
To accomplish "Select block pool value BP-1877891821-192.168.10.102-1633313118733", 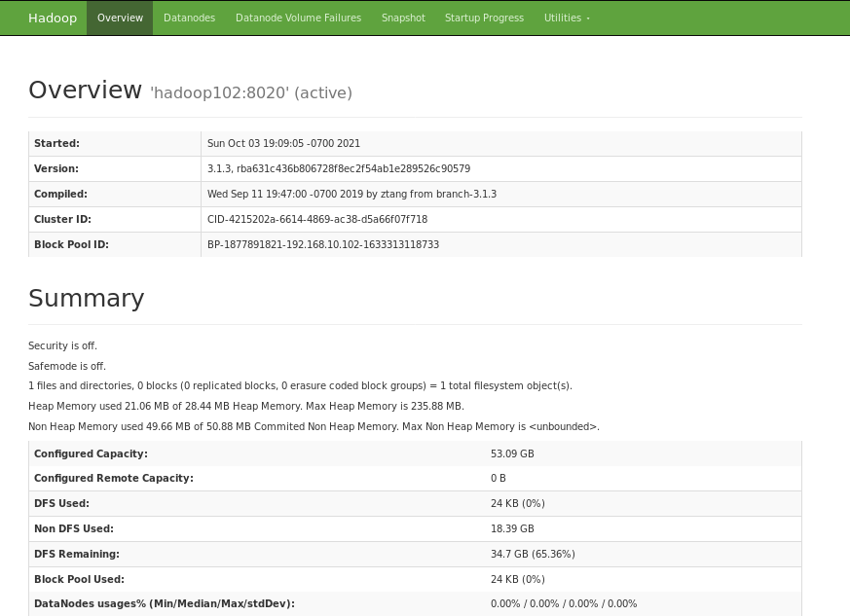I will tap(323, 244).
